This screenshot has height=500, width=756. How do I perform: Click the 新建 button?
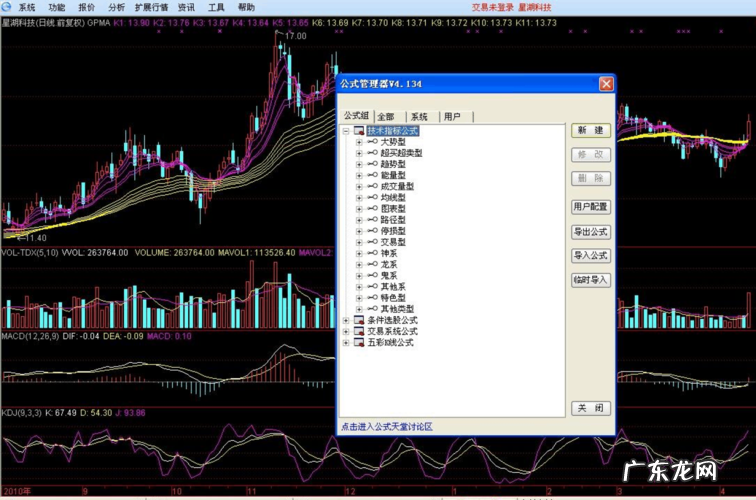coord(590,131)
